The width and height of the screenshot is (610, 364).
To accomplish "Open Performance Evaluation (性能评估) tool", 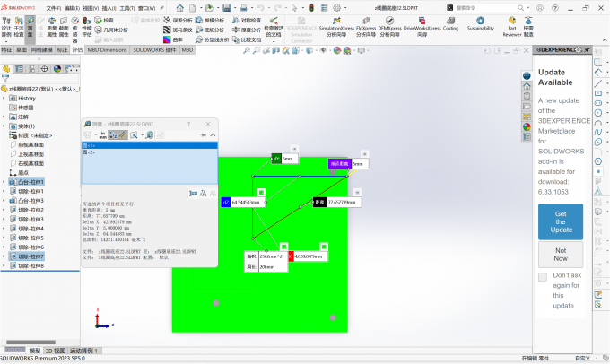I will coord(87,27).
